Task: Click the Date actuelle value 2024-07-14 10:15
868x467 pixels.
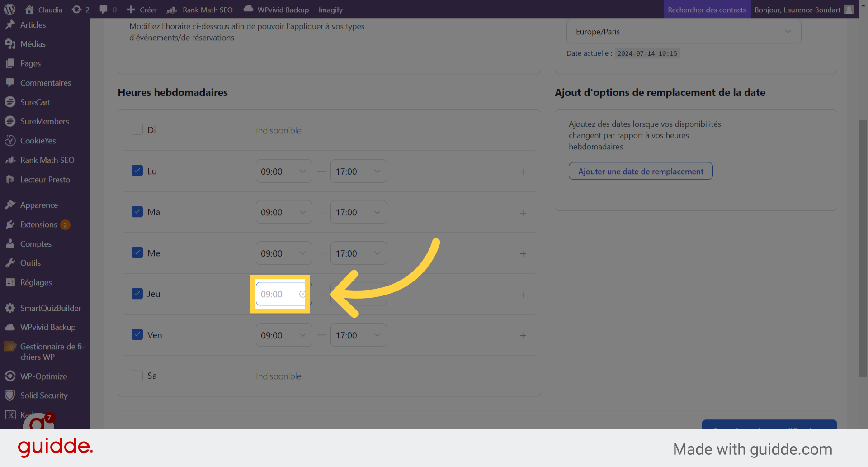Action: pos(647,53)
